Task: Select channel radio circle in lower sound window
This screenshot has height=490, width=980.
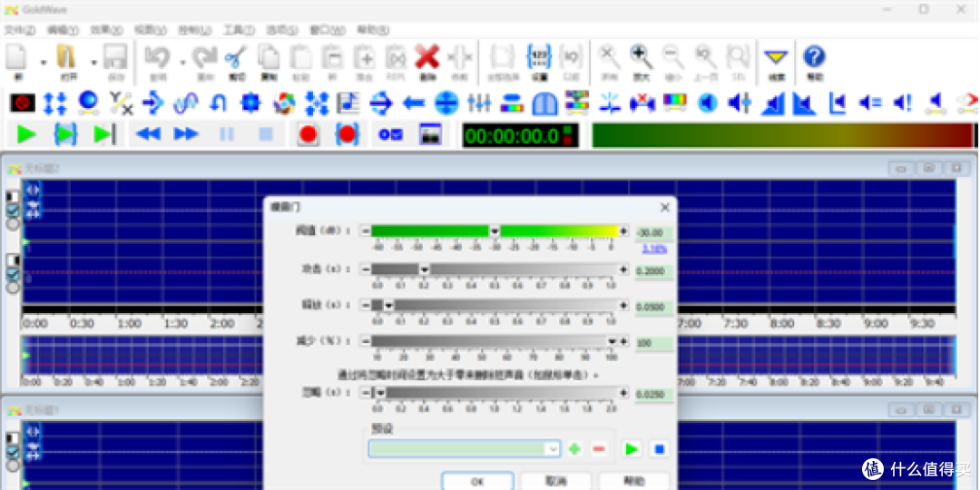Action: tap(13, 465)
